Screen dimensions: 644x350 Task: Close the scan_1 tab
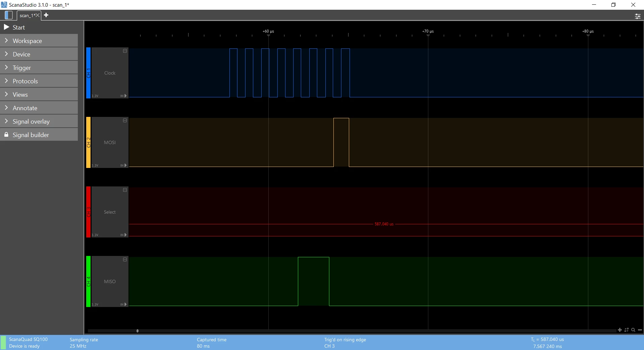point(38,15)
